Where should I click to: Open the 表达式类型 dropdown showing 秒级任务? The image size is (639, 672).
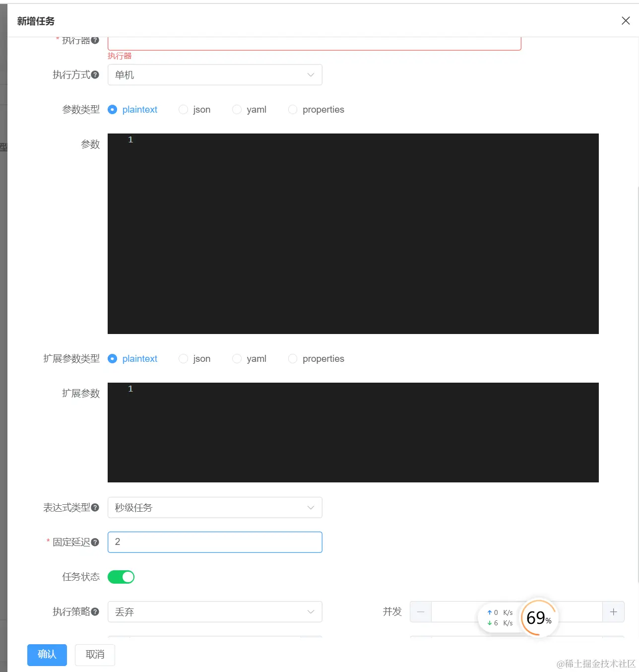(x=215, y=507)
